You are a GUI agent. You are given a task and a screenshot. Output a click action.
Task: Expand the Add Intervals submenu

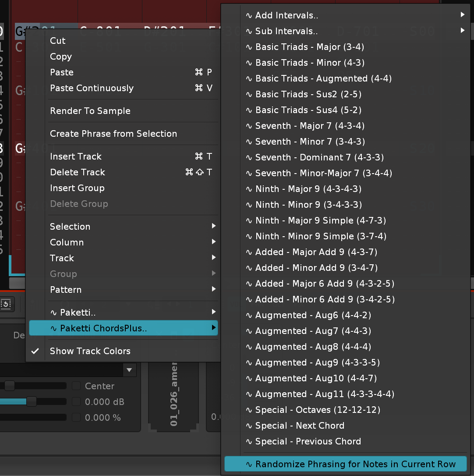coord(287,15)
